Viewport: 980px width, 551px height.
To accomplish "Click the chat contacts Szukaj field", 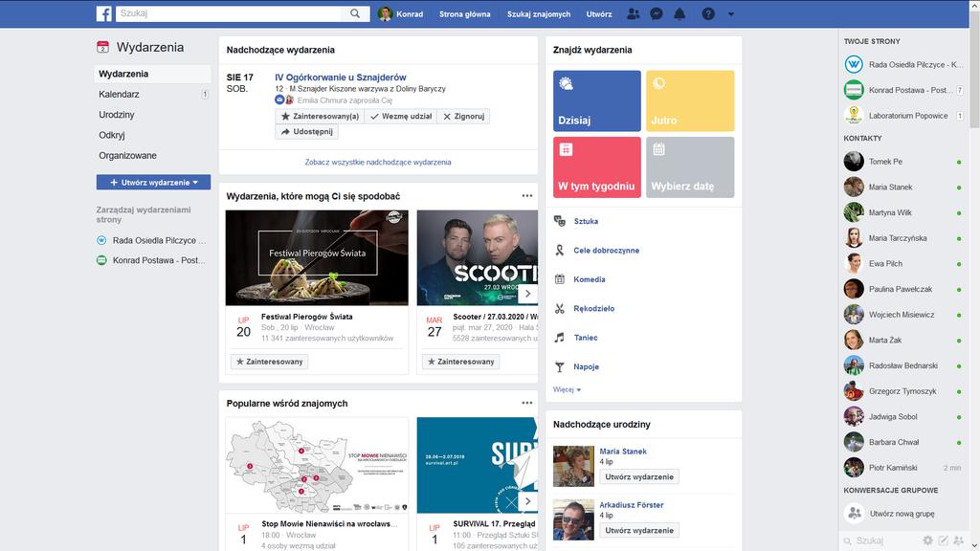I will pos(881,540).
